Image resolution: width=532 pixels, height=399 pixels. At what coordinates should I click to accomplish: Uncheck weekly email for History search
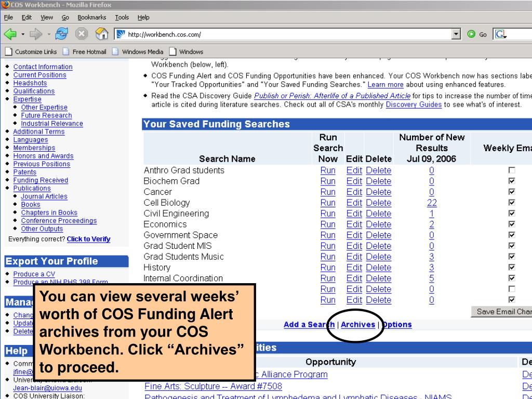tap(512, 268)
